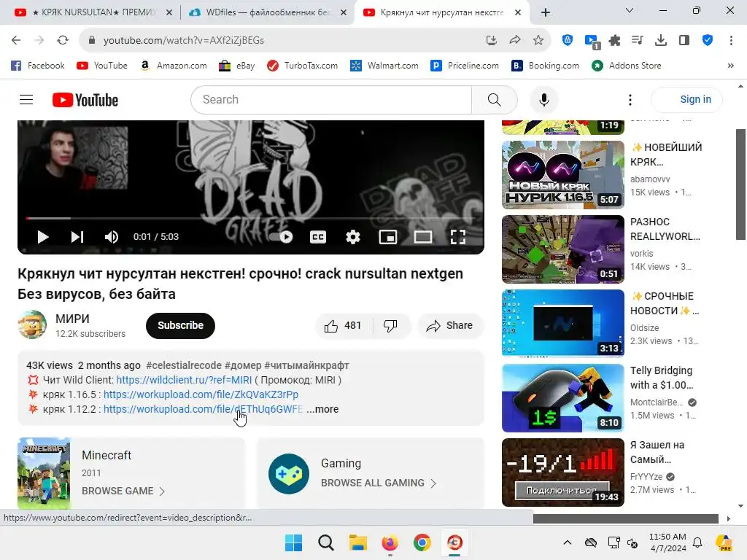Click the Sign in button
The height and width of the screenshot is (560, 747).
(687, 99)
